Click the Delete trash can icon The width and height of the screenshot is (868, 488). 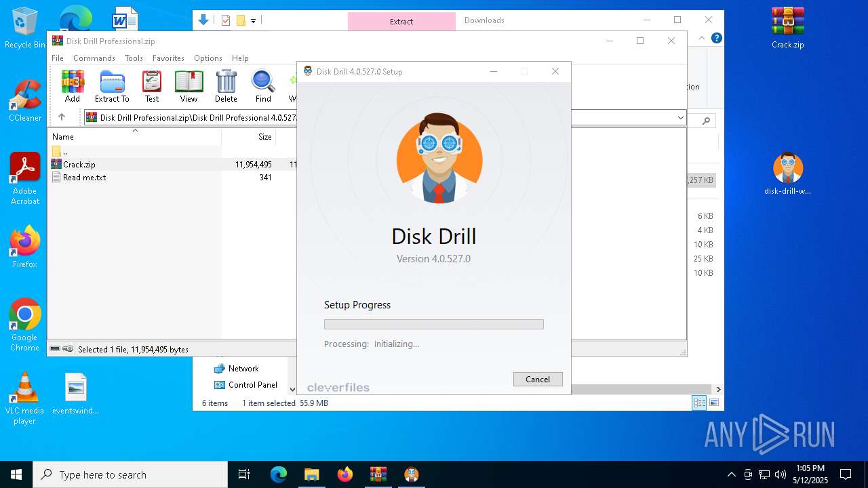(226, 86)
